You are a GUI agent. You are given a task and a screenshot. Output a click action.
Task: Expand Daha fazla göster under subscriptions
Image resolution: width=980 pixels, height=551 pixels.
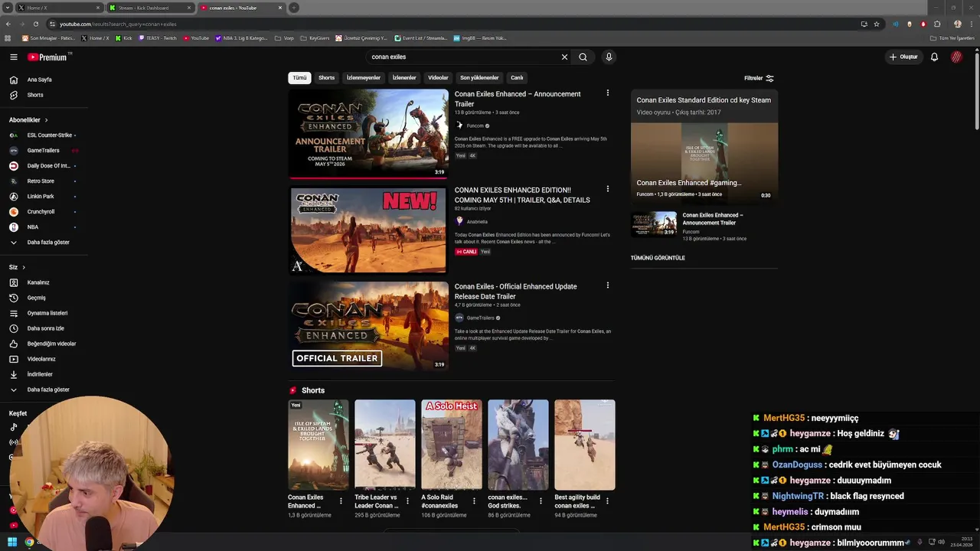(48, 243)
